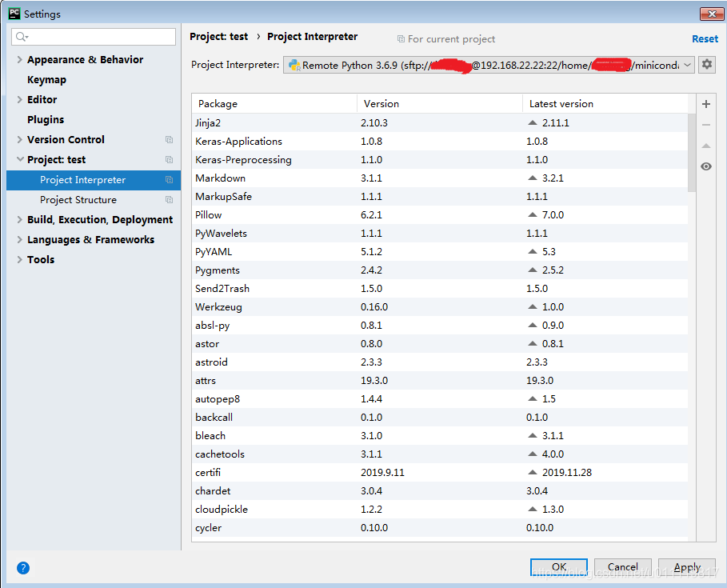Select the attrs package row

(440, 380)
